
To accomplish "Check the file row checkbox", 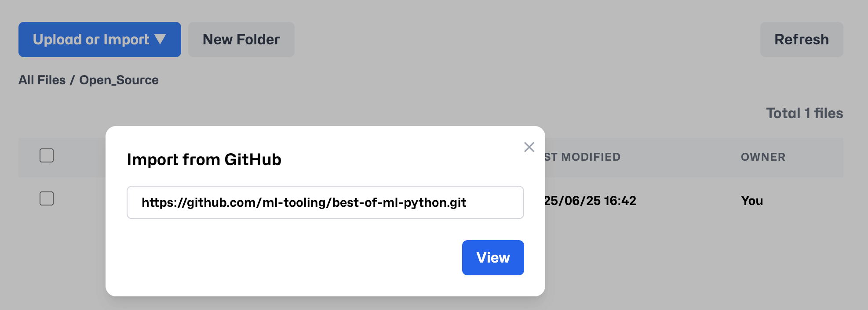I will (x=47, y=198).
